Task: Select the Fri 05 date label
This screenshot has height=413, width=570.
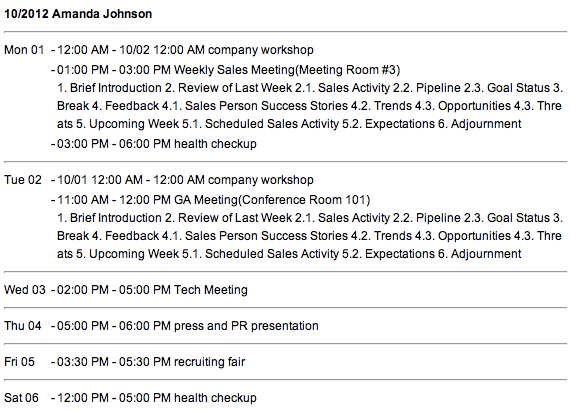Action: (19, 362)
